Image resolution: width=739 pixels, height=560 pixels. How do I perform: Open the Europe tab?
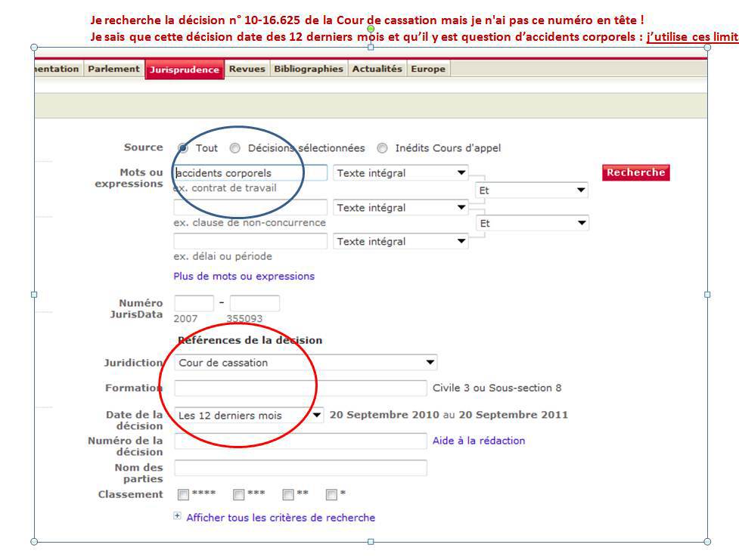[427, 69]
